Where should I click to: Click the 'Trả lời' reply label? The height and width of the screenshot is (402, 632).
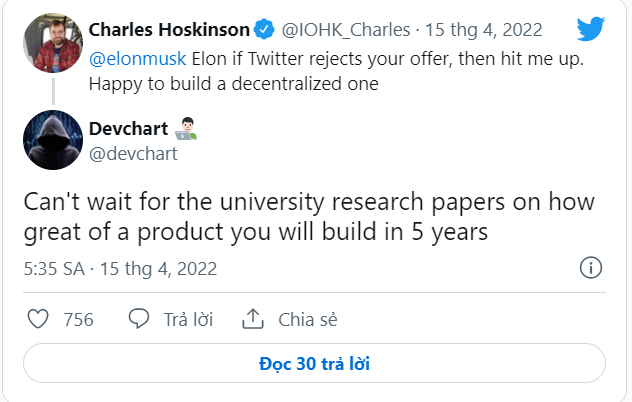(x=188, y=320)
